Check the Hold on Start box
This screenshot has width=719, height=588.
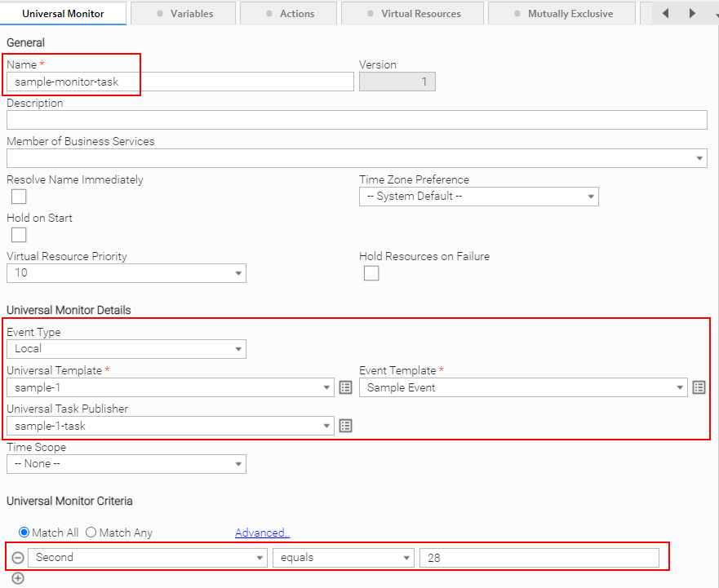(19, 235)
